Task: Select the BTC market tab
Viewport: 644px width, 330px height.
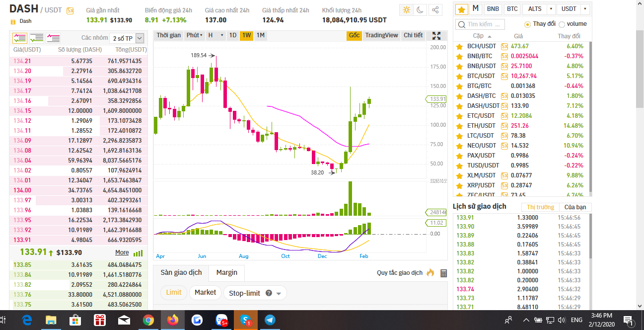Action: [x=512, y=9]
